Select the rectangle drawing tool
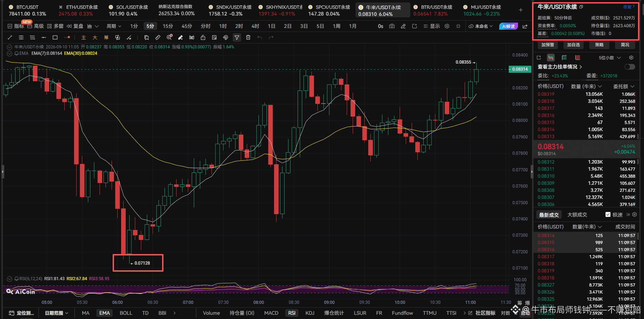This screenshot has width=644, height=319. point(55,37)
